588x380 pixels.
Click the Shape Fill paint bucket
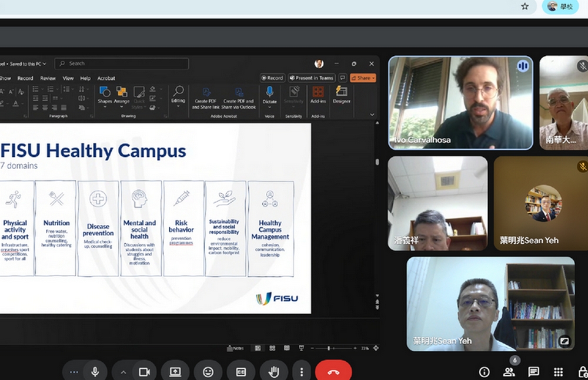pyautogui.click(x=153, y=89)
